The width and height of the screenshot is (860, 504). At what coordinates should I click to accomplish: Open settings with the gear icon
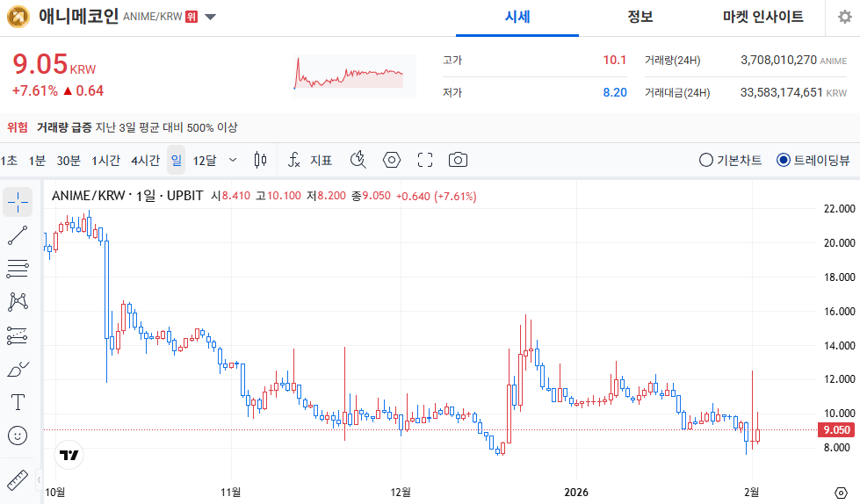tap(844, 17)
